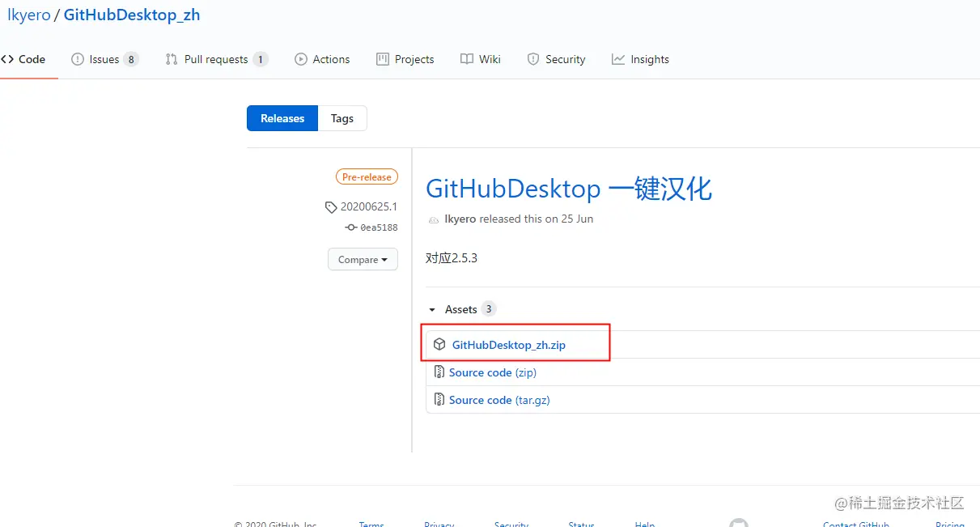Click the Assets count badge 3

(x=488, y=309)
